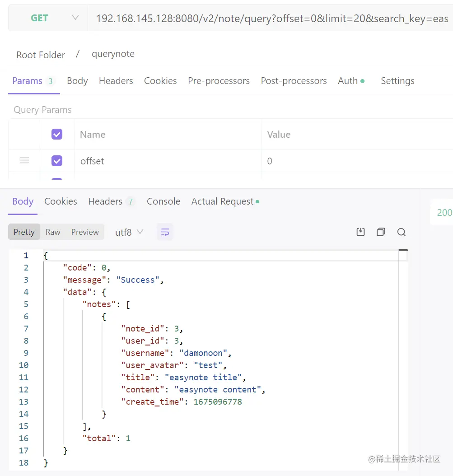Open the Auth tab
The width and height of the screenshot is (453, 476).
pos(351,81)
